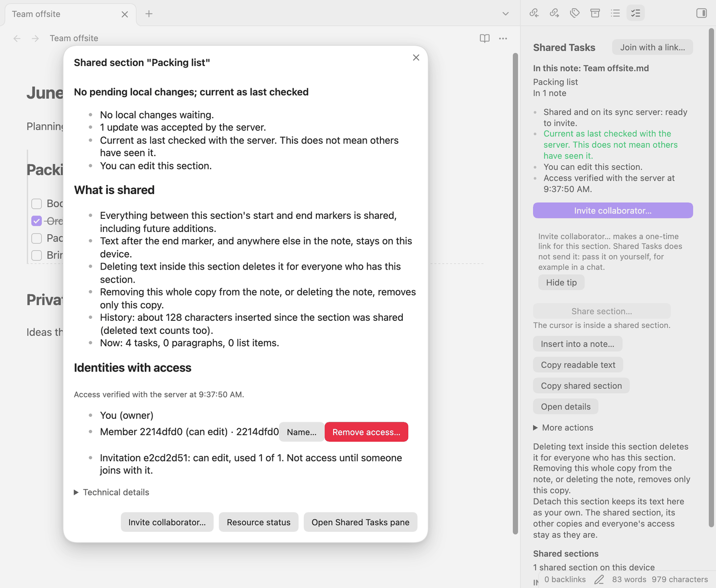Viewport: 716px width, 588px height.
Task: Click Insert into a note… button
Action: click(x=578, y=344)
